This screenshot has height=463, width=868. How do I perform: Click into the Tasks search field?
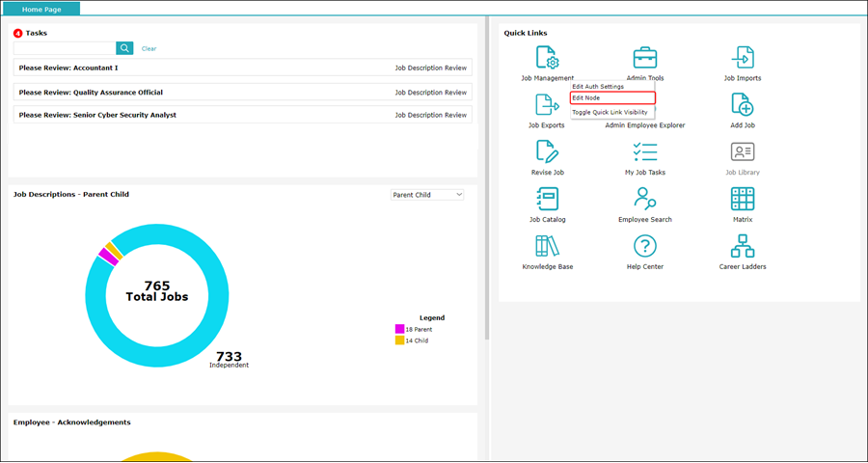[65, 48]
